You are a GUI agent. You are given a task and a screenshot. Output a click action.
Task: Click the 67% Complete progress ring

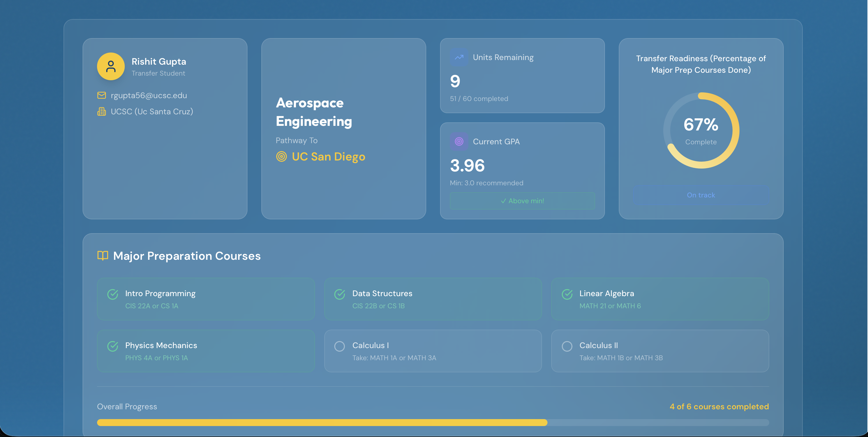pyautogui.click(x=701, y=130)
